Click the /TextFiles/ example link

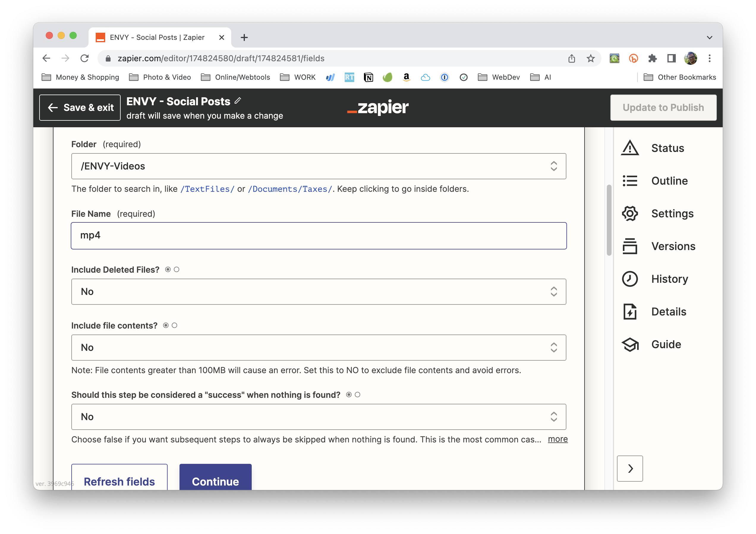tap(207, 189)
